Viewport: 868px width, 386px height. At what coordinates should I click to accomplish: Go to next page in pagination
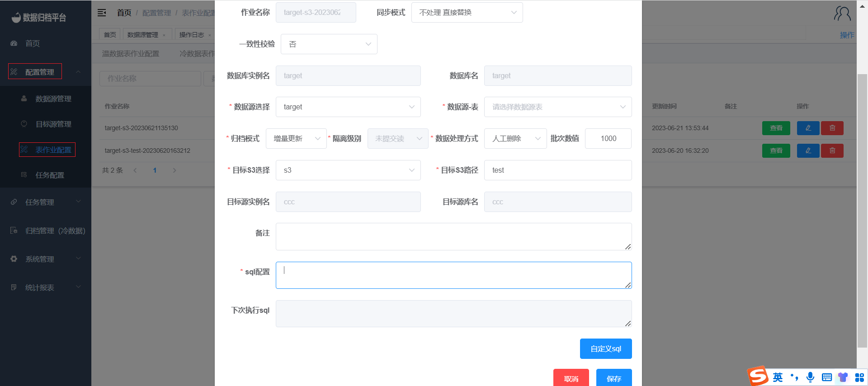(175, 170)
